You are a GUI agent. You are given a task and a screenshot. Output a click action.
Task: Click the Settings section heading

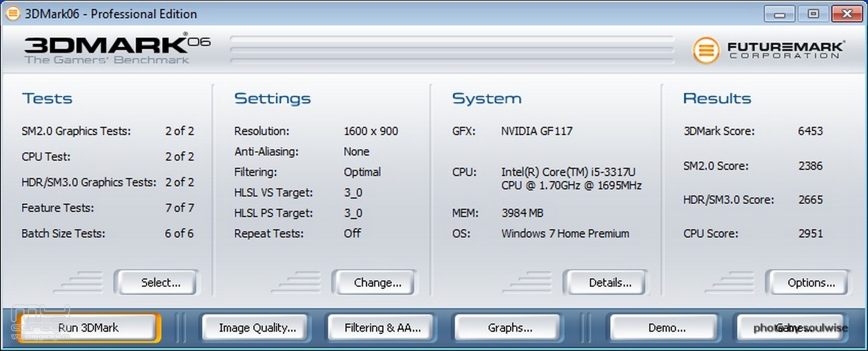point(272,98)
